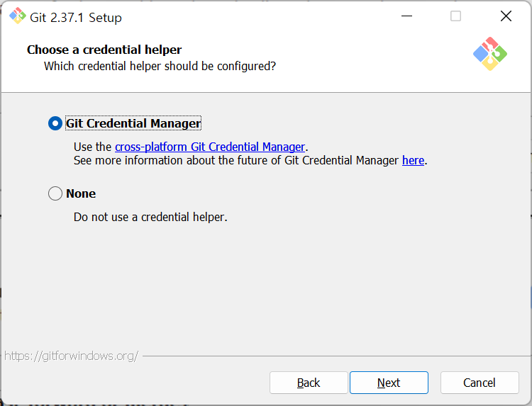Click the 'Git 2.37.1 Setup' title text

(x=76, y=18)
